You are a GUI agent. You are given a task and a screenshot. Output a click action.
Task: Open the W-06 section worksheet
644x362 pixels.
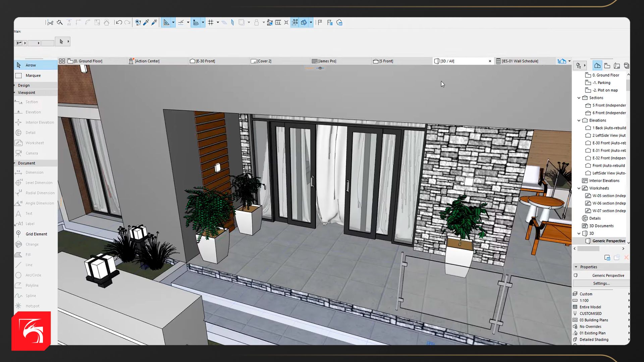pos(605,203)
